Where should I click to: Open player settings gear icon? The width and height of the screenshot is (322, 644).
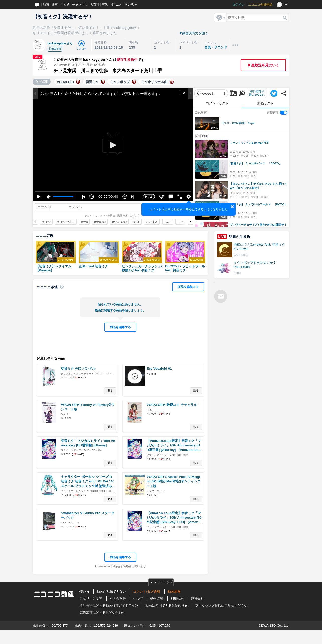click(189, 197)
